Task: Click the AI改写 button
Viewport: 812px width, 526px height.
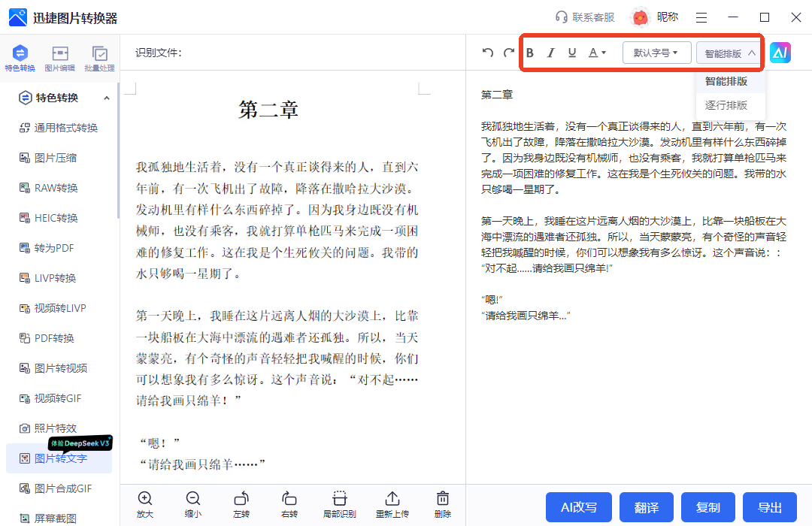Action: (x=578, y=507)
